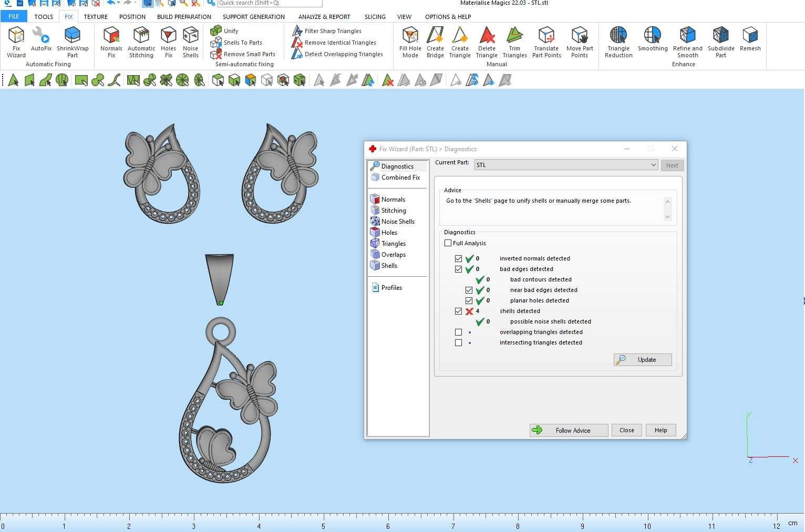The width and height of the screenshot is (805, 532).
Task: Check overlapping triangles detected option
Action: click(459, 332)
